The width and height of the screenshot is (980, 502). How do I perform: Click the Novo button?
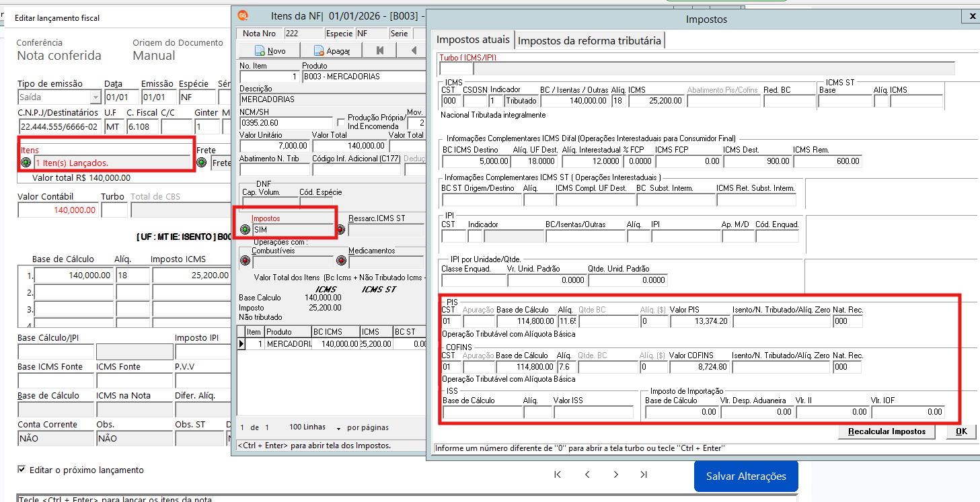[270, 50]
